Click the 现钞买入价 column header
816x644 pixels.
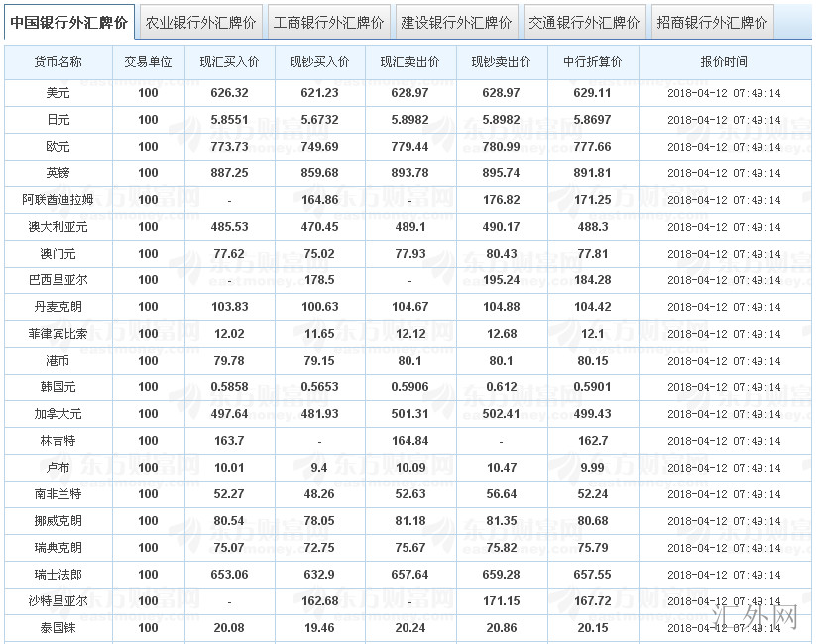coord(320,62)
